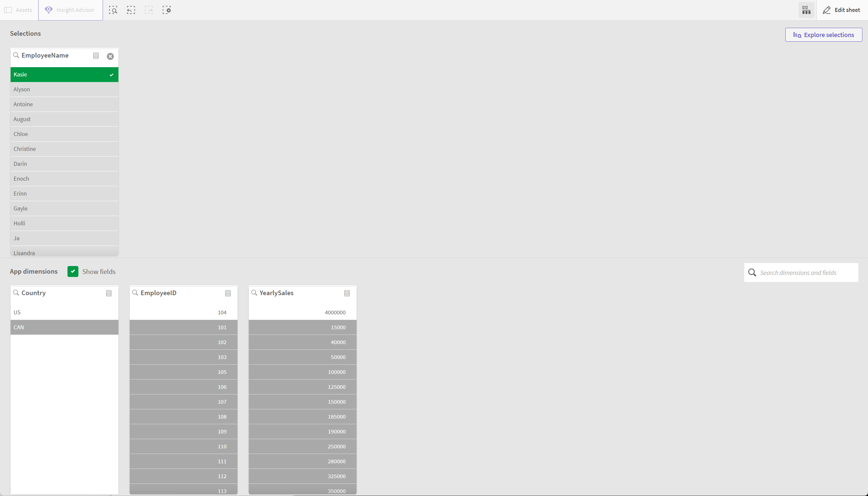This screenshot has height=496, width=868.
Task: Click the Country field list icon
Action: (x=110, y=293)
